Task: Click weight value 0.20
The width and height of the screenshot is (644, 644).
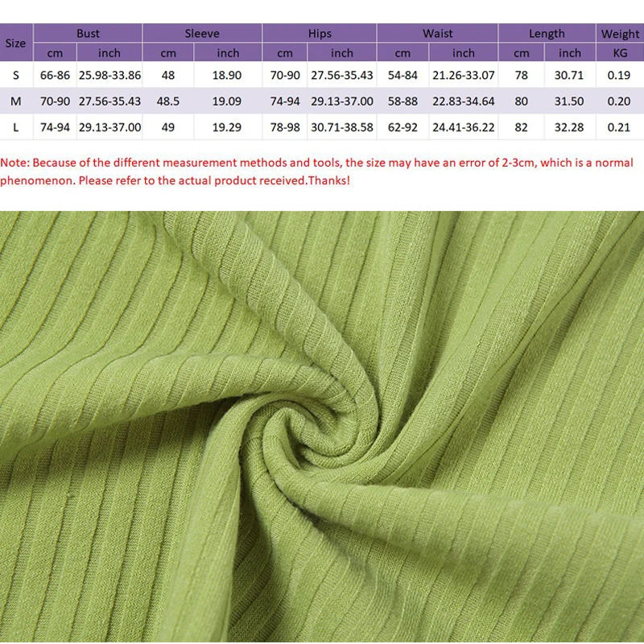Action: tap(619, 101)
